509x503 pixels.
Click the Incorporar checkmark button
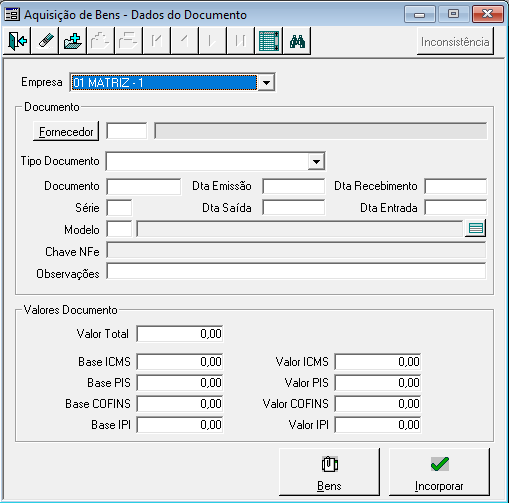[439, 472]
